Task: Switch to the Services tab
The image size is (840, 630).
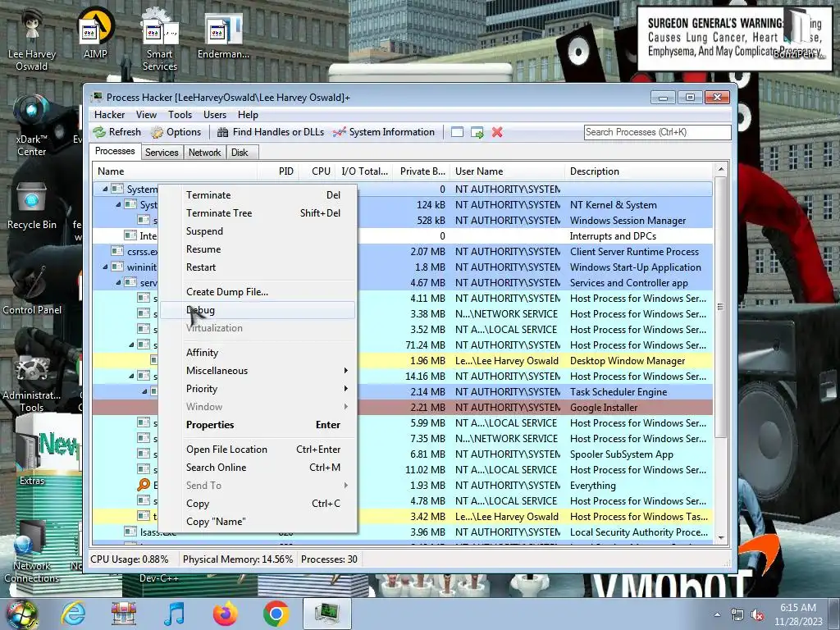Action: tap(162, 153)
